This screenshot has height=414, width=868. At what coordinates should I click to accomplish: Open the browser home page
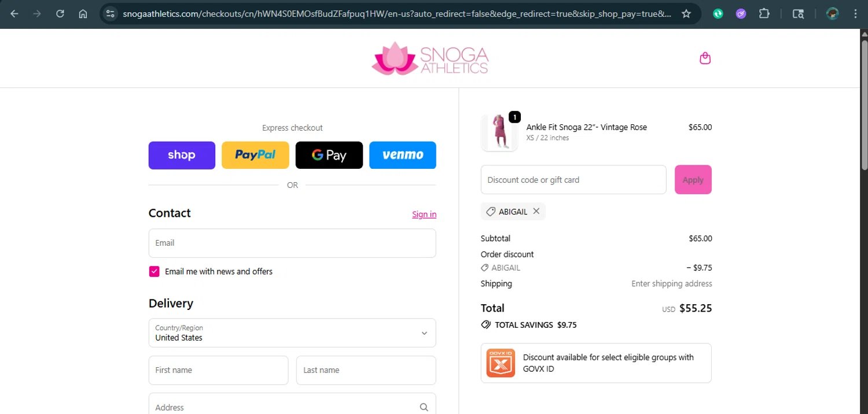83,14
